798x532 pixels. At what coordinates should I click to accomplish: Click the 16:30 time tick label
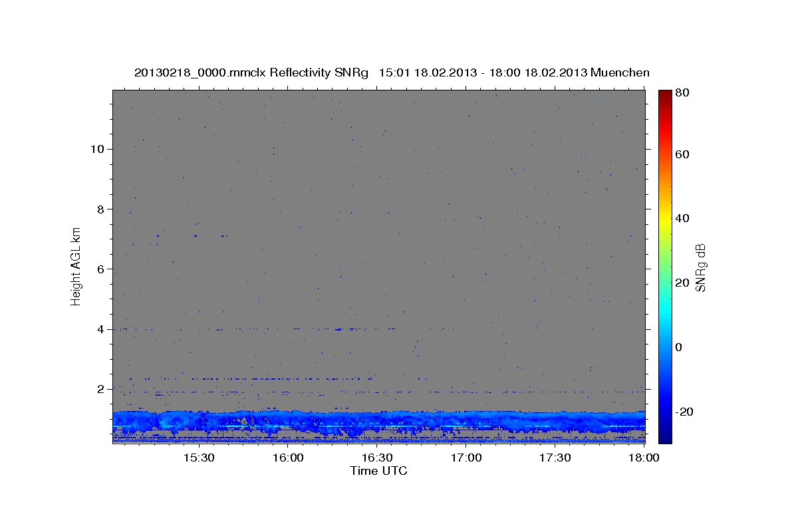pyautogui.click(x=377, y=458)
